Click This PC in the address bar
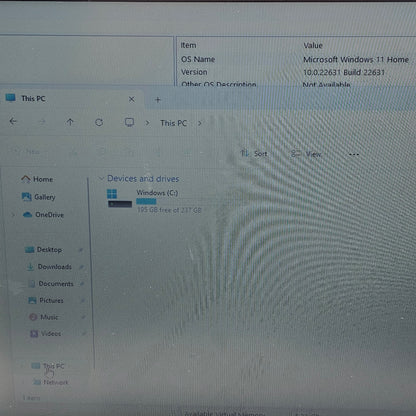 [173, 123]
